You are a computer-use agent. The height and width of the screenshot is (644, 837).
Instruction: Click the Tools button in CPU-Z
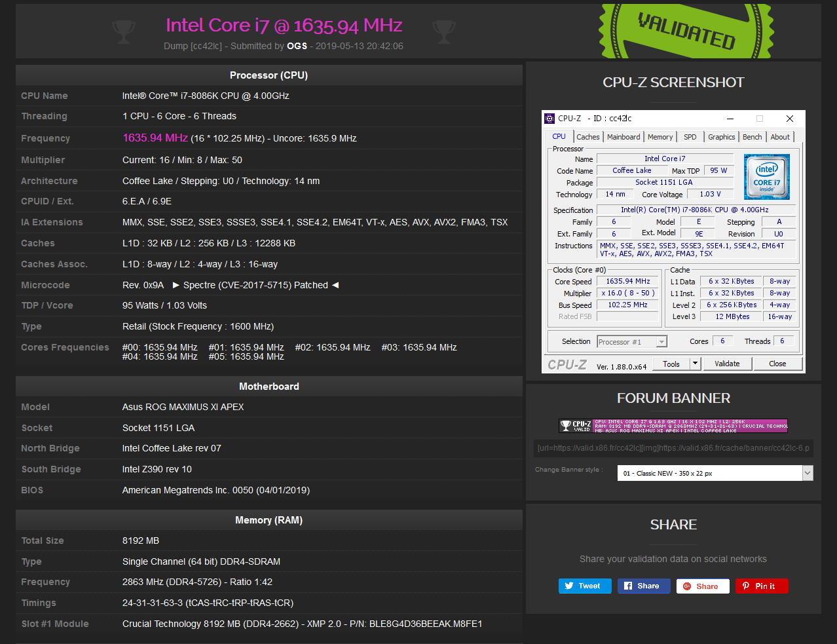coord(671,364)
